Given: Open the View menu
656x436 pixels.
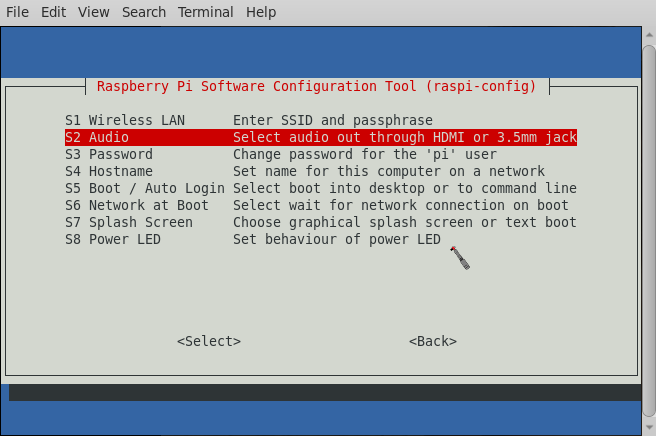Looking at the screenshot, I should [x=93, y=12].
